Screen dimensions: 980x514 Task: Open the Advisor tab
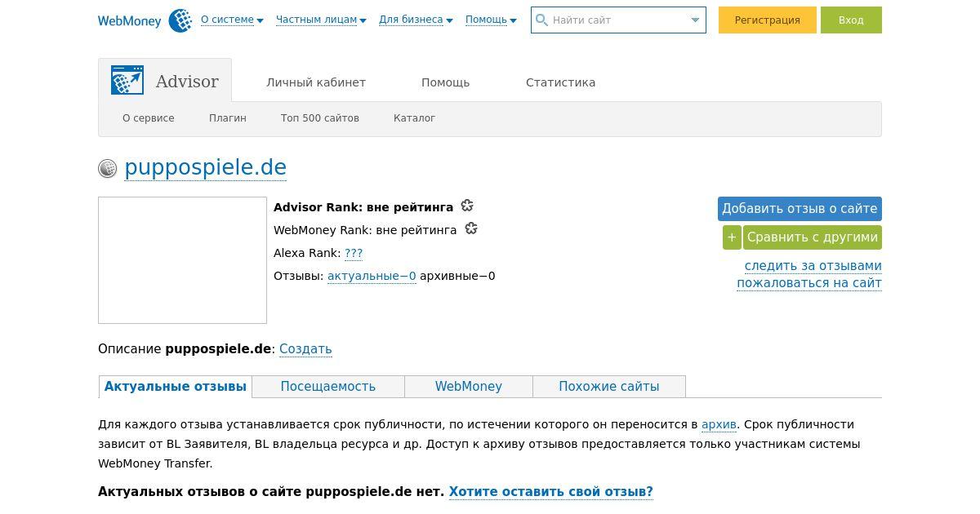pos(165,81)
